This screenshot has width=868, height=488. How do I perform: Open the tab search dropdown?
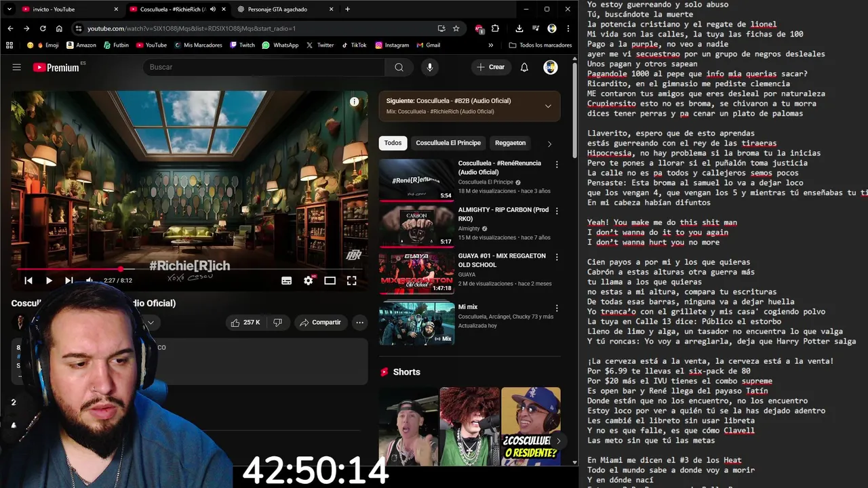pyautogui.click(x=9, y=9)
